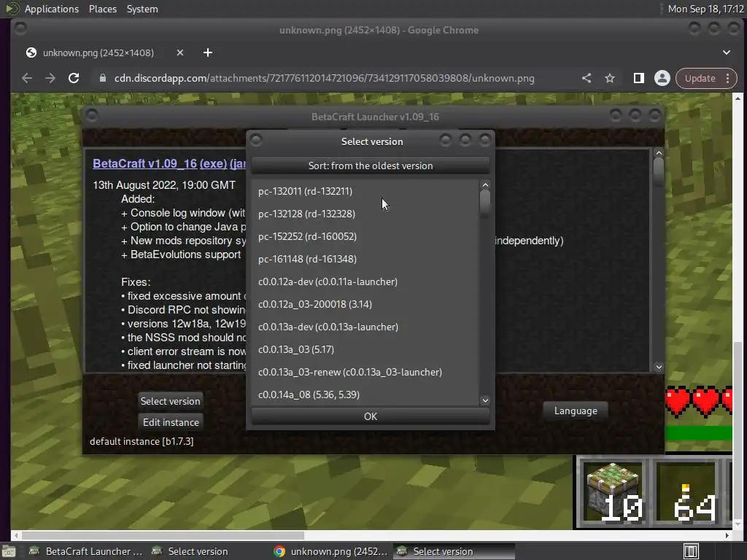Select version c0.0.12a-dev (c0.0.11a-launcher)
The image size is (747, 560).
click(x=365, y=281)
